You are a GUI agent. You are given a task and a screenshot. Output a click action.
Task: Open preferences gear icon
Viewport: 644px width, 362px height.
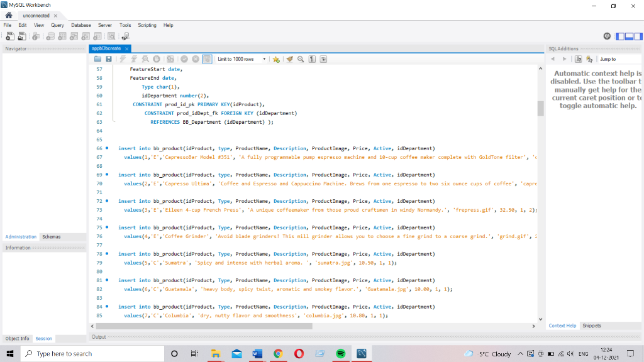607,36
